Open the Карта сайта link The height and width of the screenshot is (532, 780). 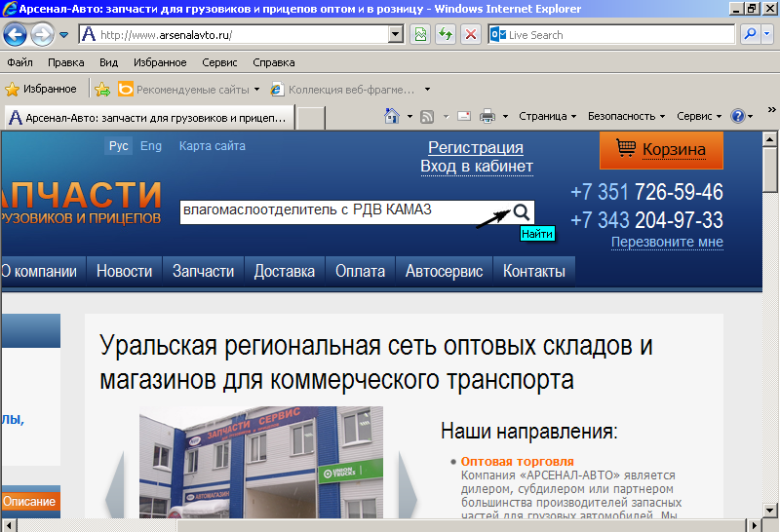click(212, 146)
